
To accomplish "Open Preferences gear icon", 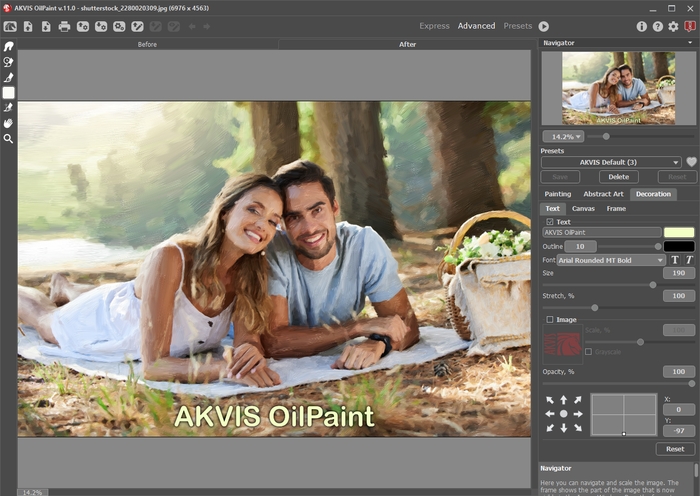I will coord(673,26).
